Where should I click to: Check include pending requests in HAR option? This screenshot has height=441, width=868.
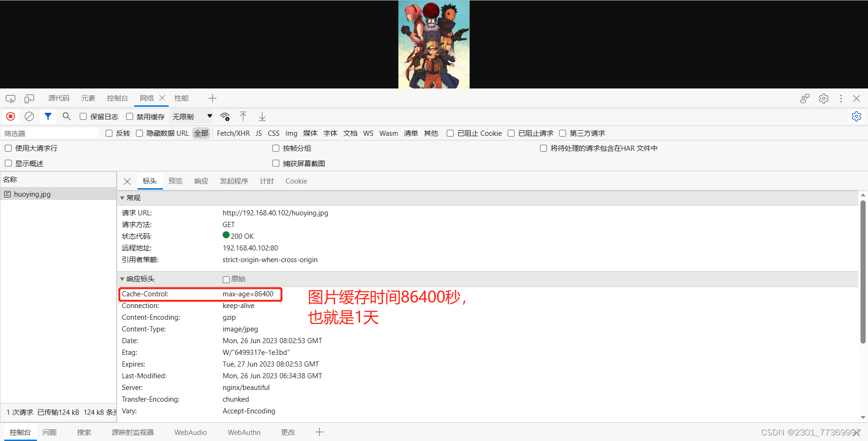[x=543, y=148]
